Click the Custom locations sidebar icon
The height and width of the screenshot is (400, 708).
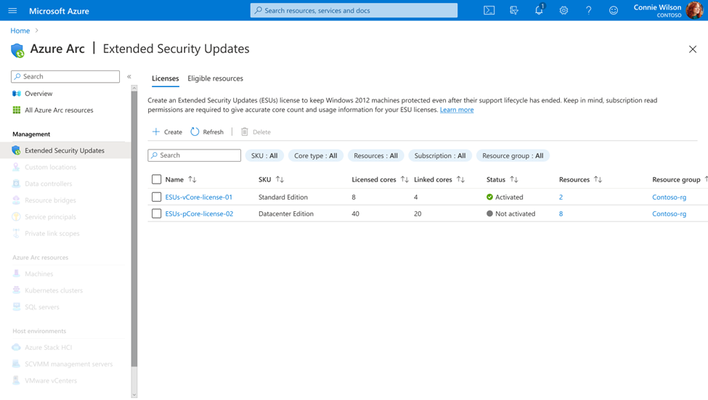[16, 167]
